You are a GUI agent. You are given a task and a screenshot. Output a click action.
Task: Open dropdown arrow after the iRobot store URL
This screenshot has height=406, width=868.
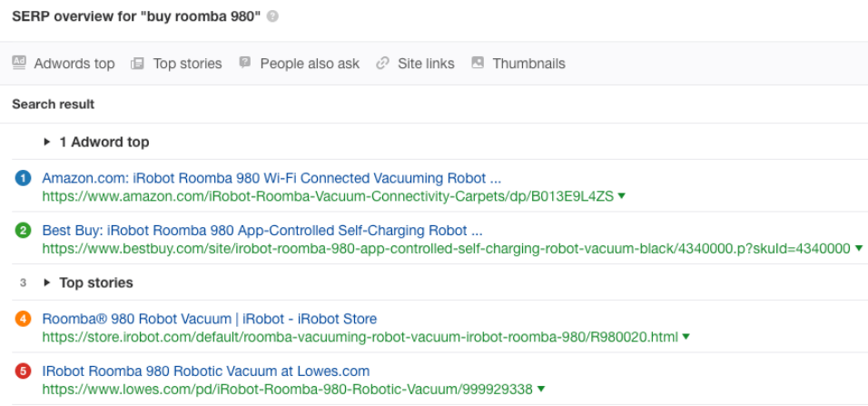(x=686, y=336)
